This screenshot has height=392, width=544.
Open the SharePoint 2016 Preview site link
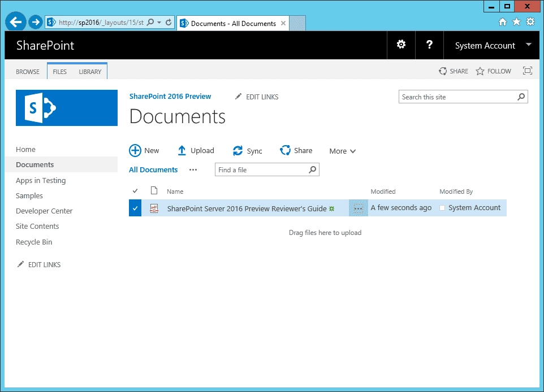(170, 97)
